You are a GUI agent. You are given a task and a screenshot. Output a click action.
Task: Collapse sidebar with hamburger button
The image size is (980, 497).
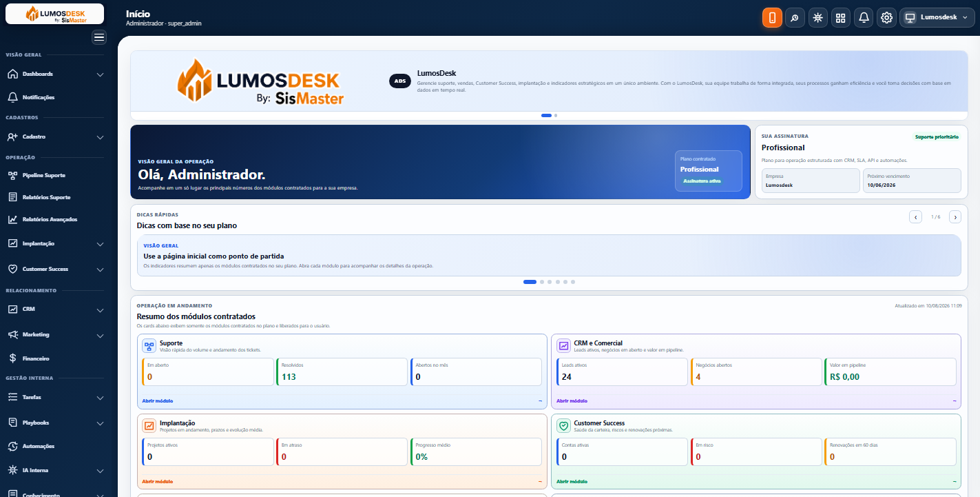click(100, 37)
